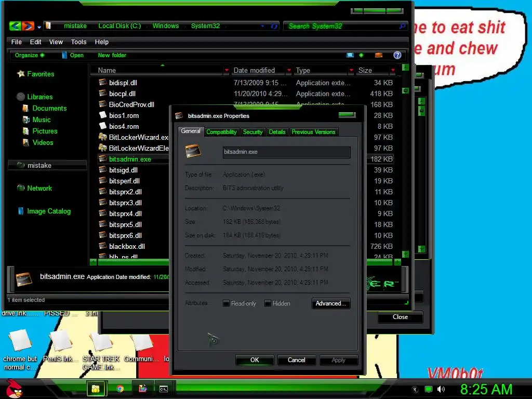Open Type column filter dropdown
Screen dimensions: 532x399
[351, 70]
